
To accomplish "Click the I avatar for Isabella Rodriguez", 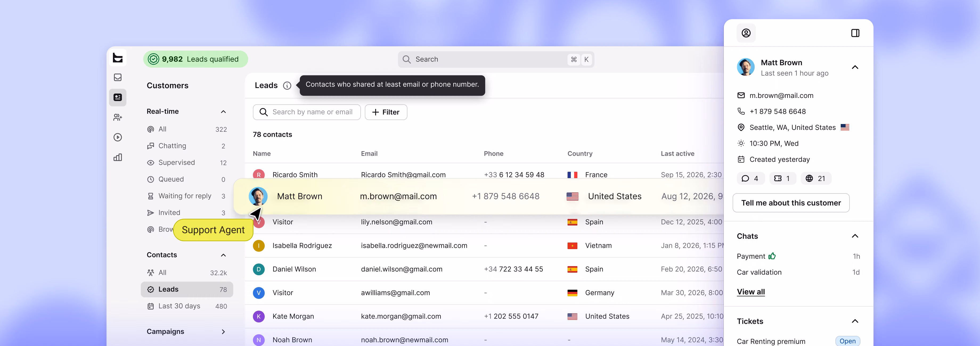I will pos(259,246).
